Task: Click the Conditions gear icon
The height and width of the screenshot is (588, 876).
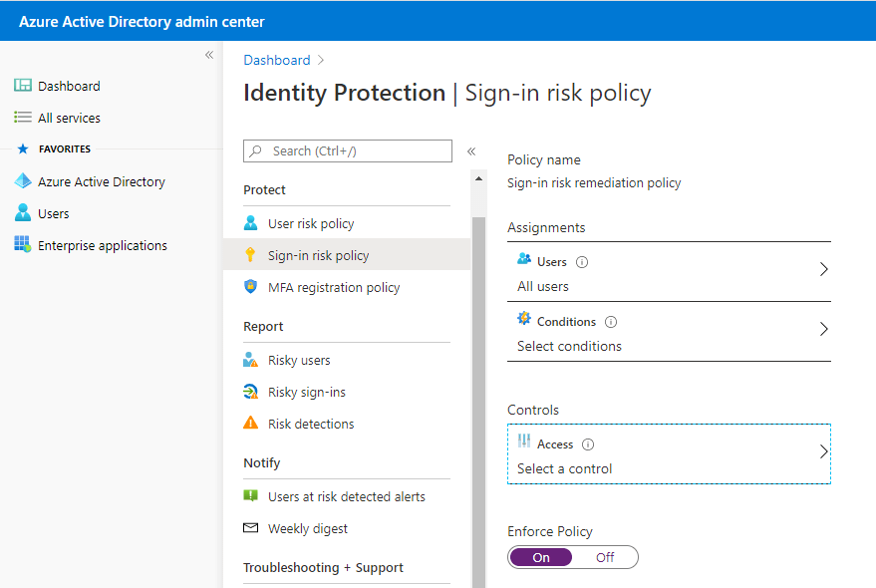Action: tap(524, 319)
